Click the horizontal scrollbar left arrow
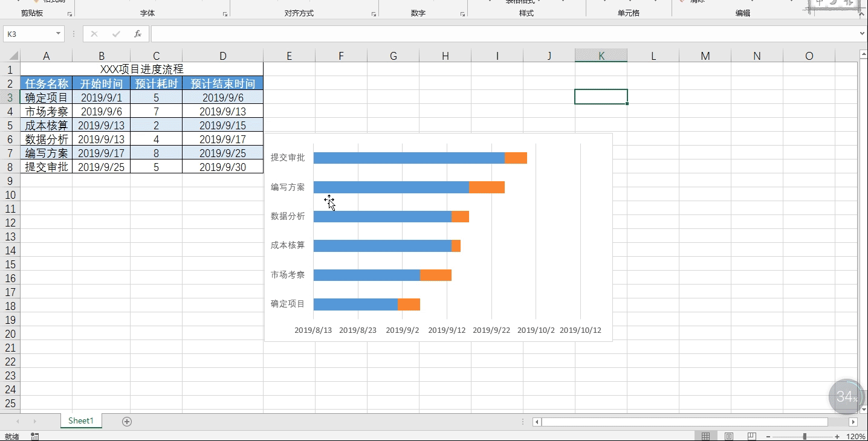Image resolution: width=868 pixels, height=441 pixels. point(537,422)
